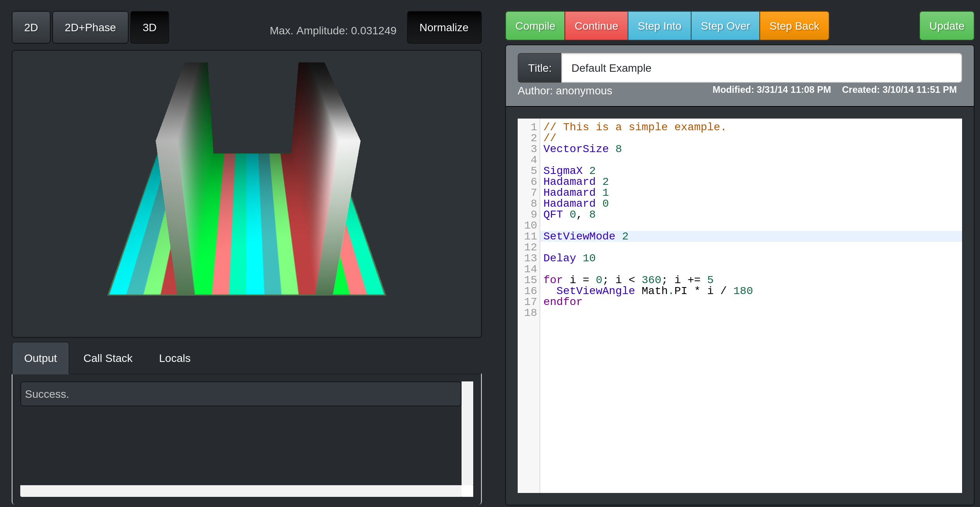Image resolution: width=980 pixels, height=507 pixels.
Task: Click the 'Title:' label
Action: (540, 68)
